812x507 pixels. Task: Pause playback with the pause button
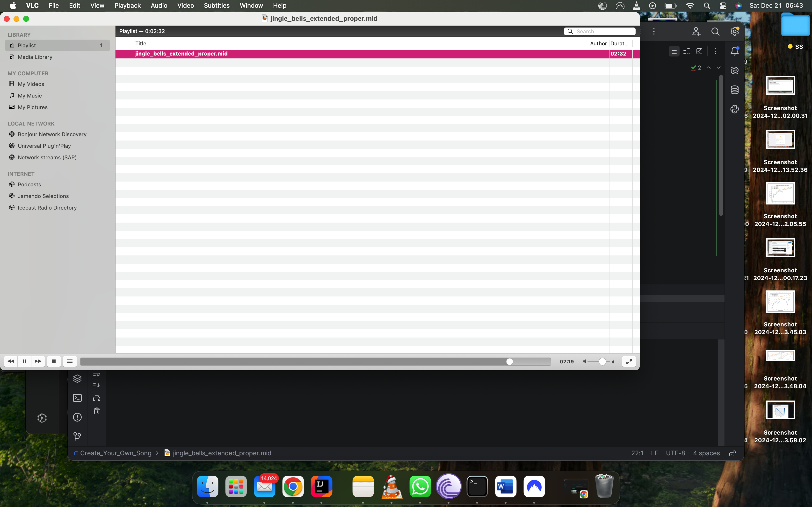24,361
